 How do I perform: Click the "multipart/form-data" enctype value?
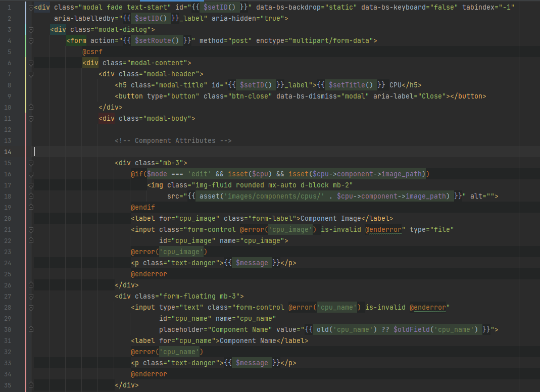(x=330, y=40)
